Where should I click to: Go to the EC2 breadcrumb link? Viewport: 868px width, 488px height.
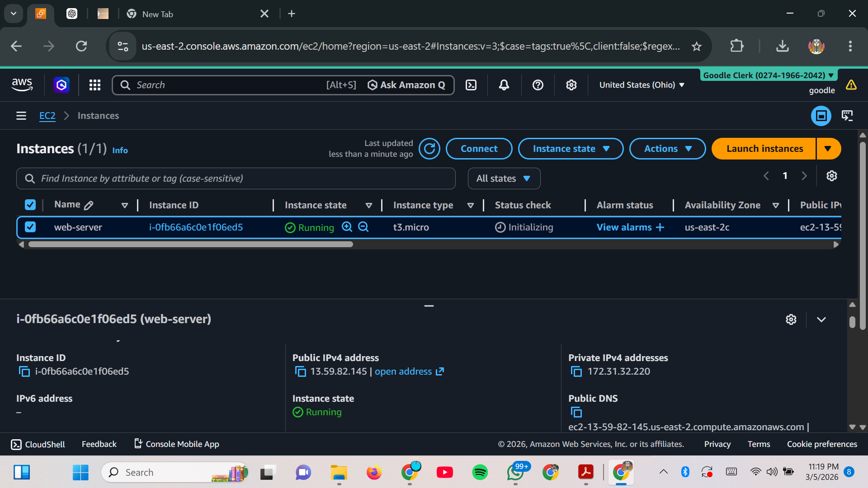point(47,116)
